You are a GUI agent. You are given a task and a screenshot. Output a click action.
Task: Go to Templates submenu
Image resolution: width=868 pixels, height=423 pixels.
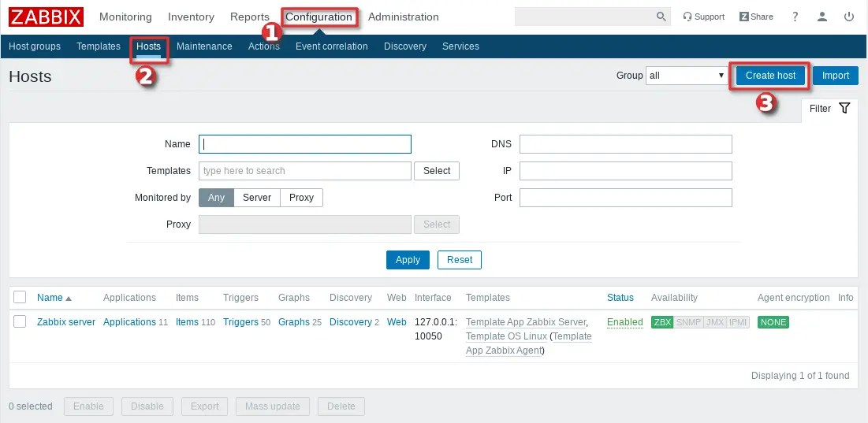(x=99, y=46)
